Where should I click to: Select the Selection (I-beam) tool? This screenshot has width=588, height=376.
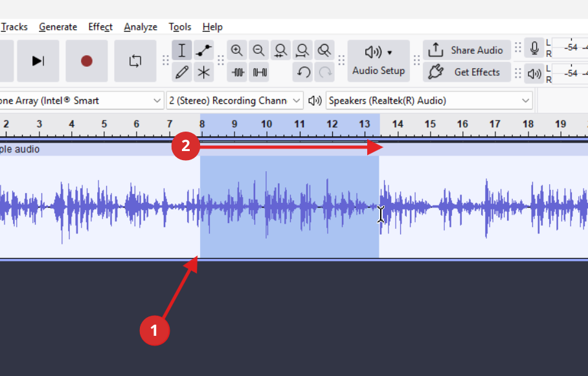tap(183, 51)
